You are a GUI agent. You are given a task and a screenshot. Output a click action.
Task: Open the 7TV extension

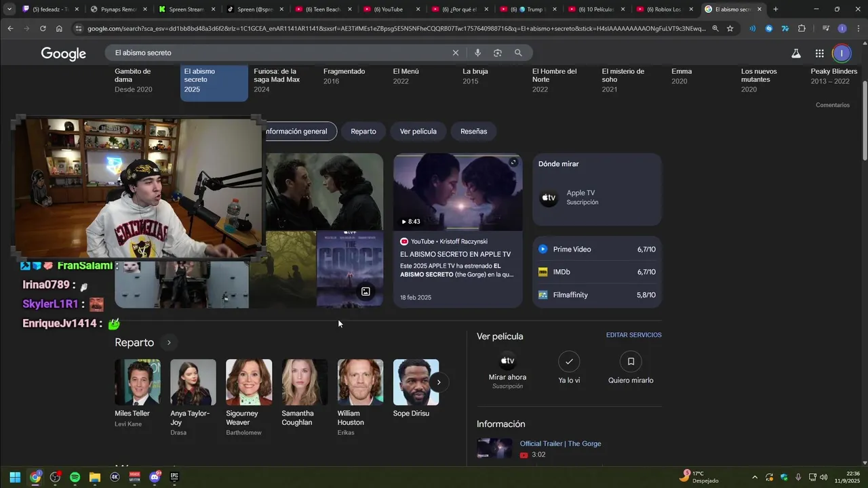785,28
